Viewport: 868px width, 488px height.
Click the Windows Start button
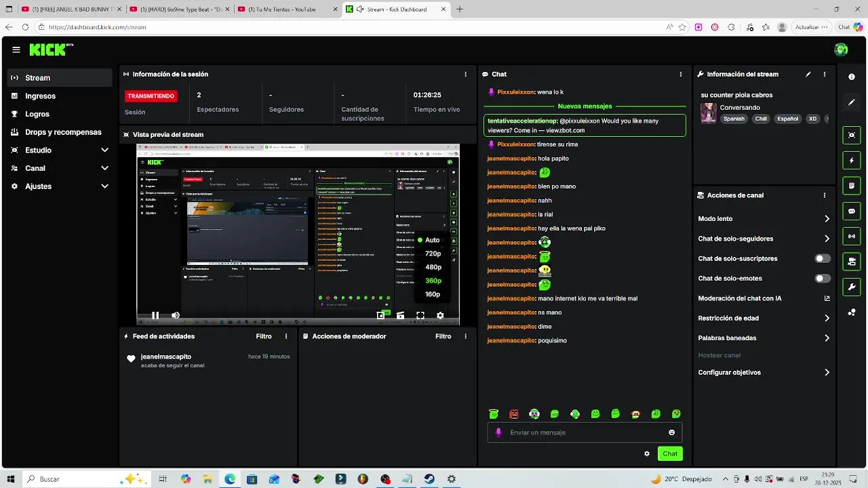(11, 479)
